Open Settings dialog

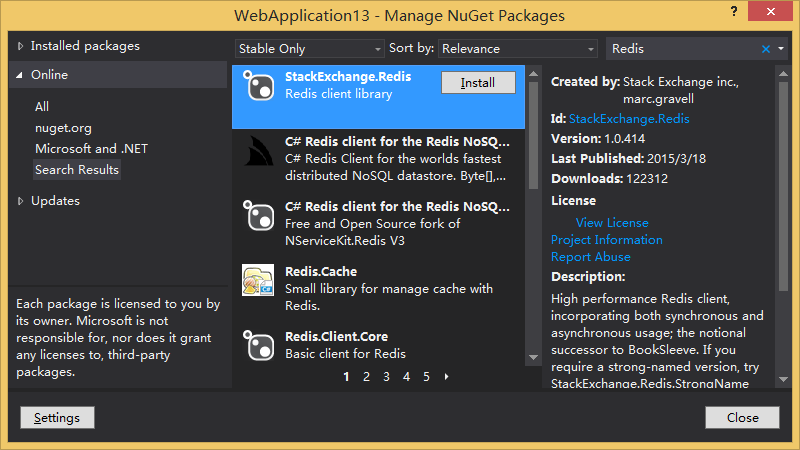[x=57, y=418]
